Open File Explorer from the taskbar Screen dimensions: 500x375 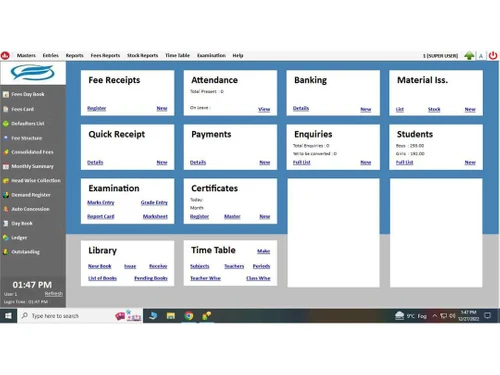tap(171, 316)
